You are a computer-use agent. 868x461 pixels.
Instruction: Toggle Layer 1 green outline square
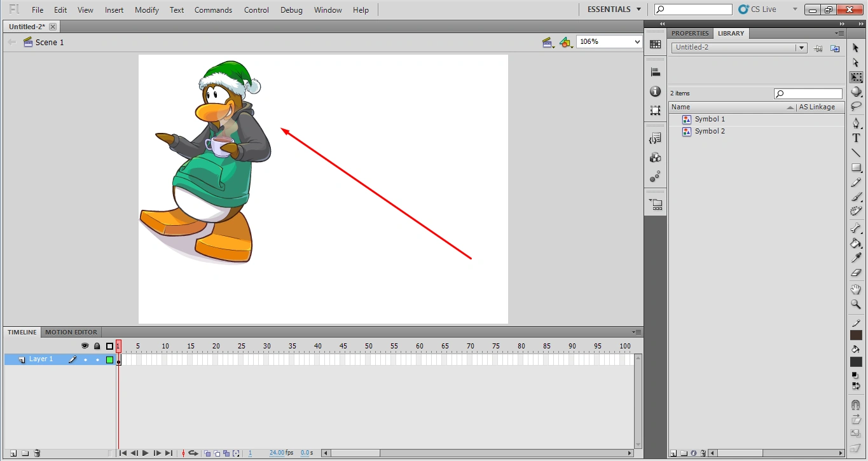pos(109,360)
